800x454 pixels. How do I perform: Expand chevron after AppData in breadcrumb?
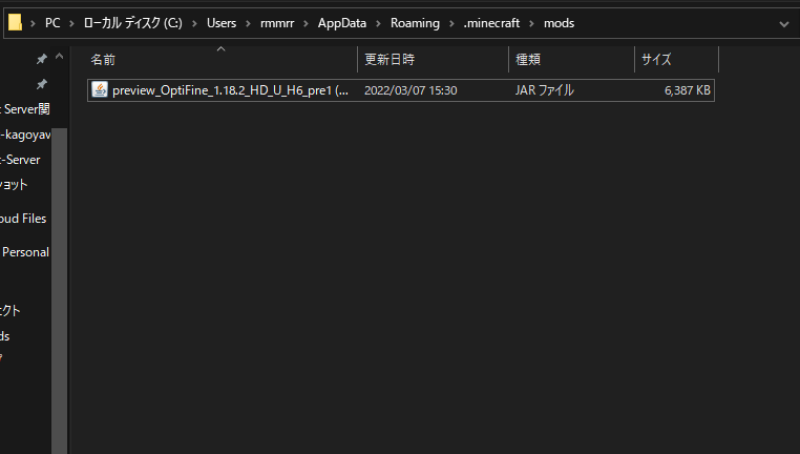pyautogui.click(x=378, y=23)
